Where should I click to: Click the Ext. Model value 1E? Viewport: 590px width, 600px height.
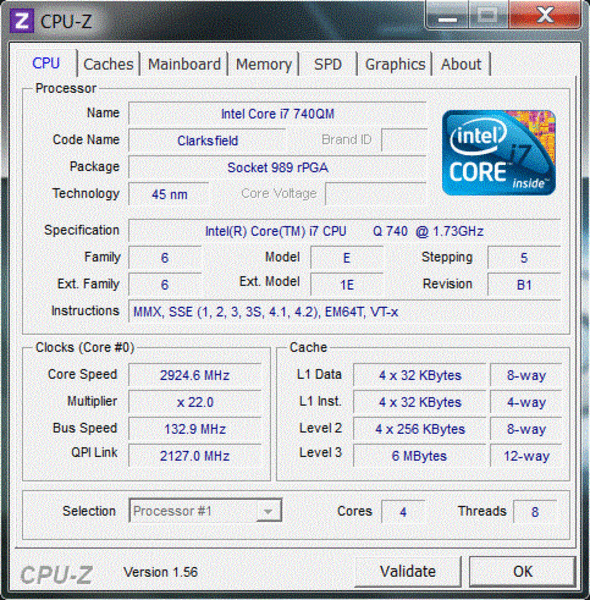pyautogui.click(x=347, y=285)
